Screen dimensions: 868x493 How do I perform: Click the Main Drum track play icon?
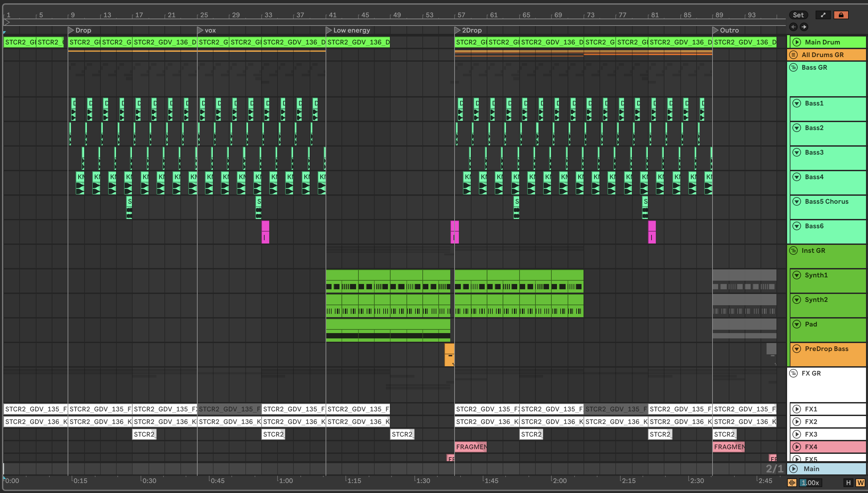(x=797, y=42)
